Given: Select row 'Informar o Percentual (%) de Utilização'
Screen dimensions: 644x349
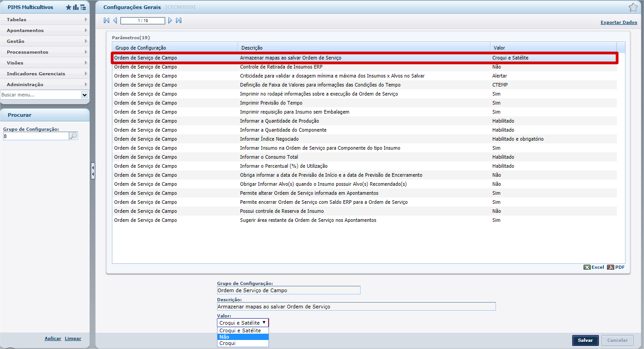Looking at the screenshot, I should click(364, 166).
